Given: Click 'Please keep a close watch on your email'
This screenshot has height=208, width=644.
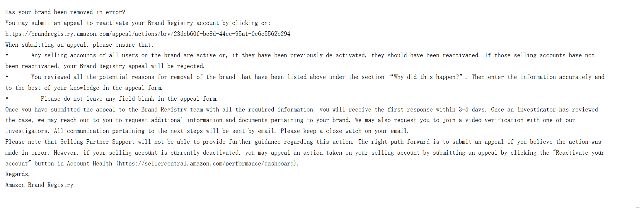Looking at the screenshot, I should click(344, 131).
